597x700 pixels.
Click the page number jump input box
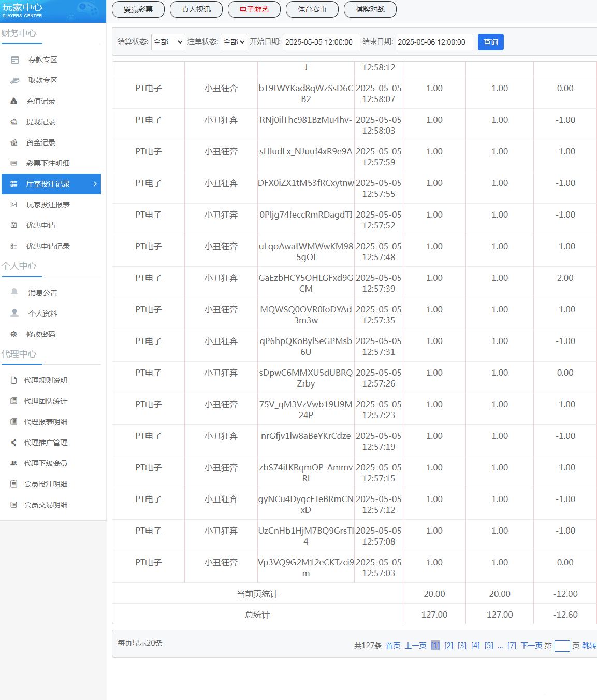click(x=562, y=646)
